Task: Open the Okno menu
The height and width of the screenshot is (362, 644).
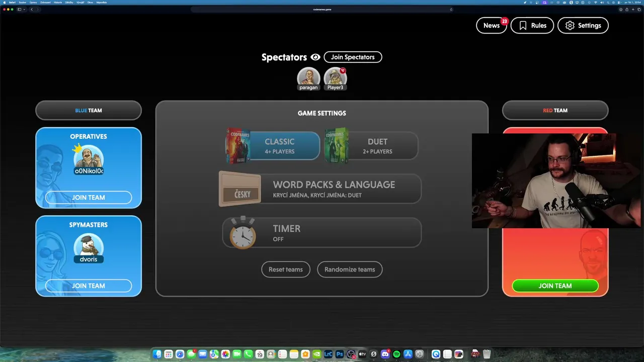Action: (90, 3)
